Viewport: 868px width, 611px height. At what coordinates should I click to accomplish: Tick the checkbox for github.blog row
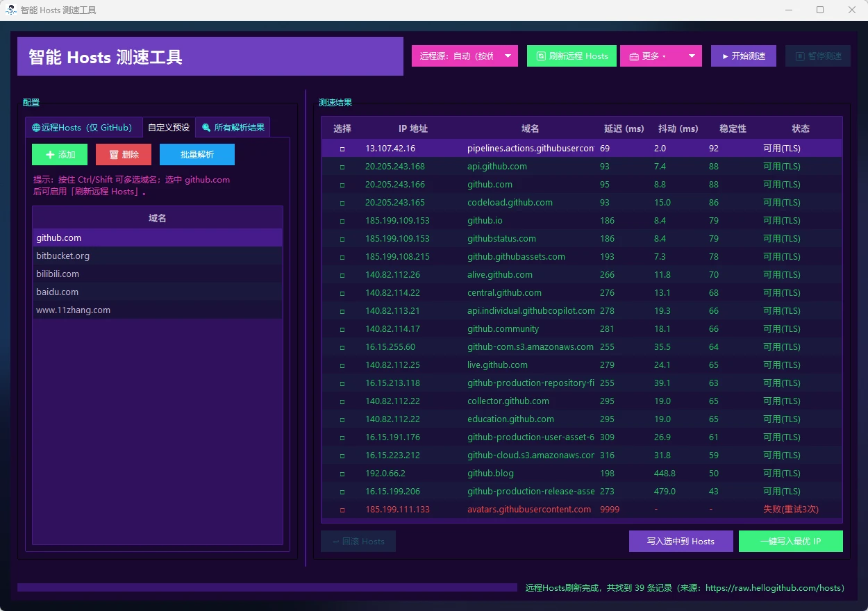tap(342, 474)
